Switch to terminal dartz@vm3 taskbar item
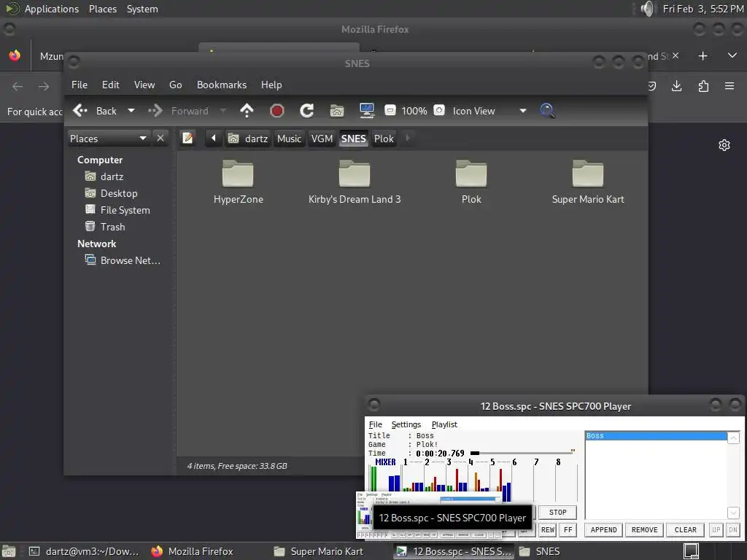This screenshot has height=560, width=747. (85, 551)
